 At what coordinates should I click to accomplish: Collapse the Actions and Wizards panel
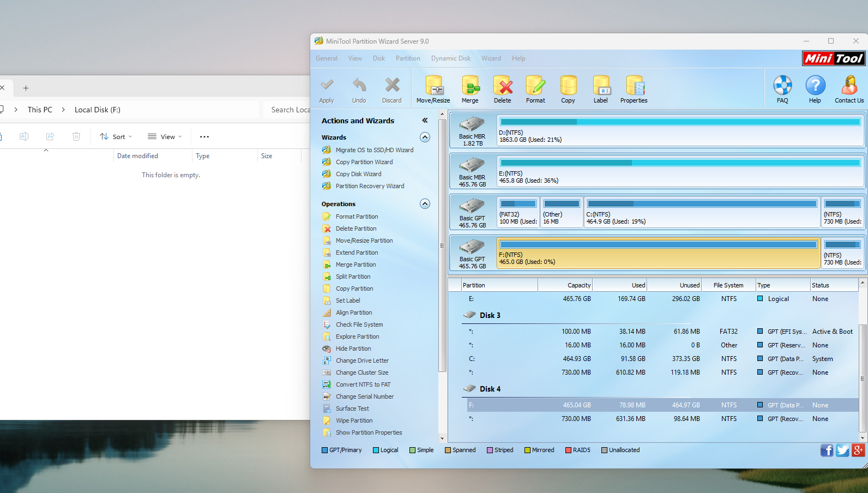425,121
